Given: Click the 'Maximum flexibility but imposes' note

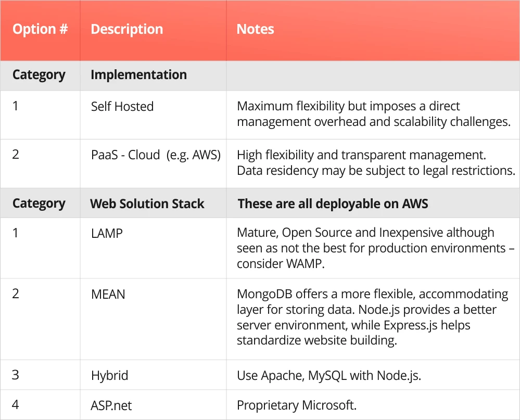Looking at the screenshot, I should click(x=374, y=113).
